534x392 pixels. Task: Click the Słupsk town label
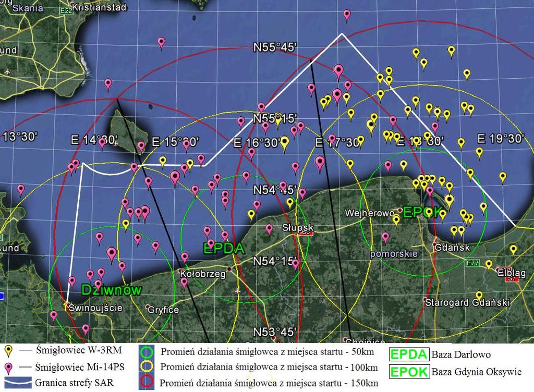point(298,227)
